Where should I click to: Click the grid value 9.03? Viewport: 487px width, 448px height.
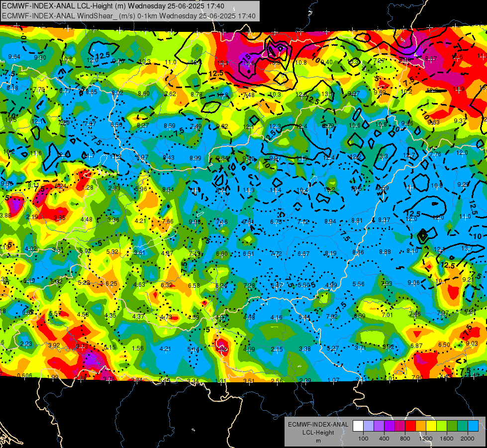pyautogui.click(x=472, y=343)
